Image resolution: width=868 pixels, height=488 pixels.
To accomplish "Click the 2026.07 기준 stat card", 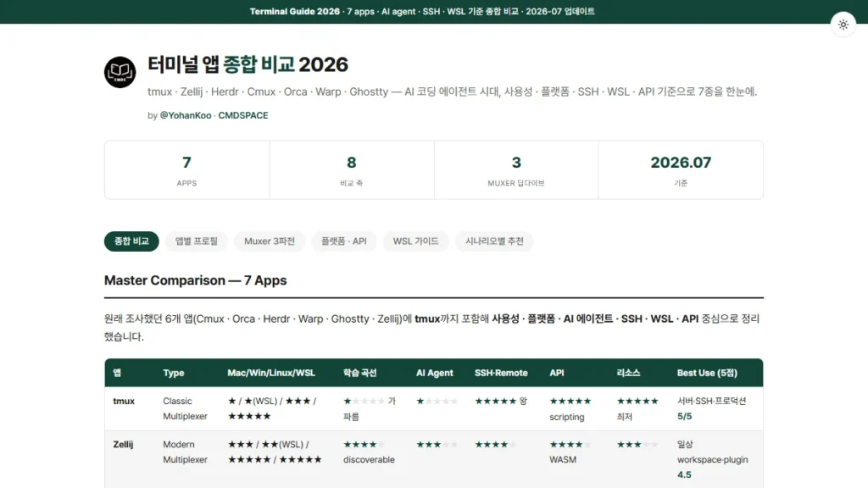I will (681, 169).
